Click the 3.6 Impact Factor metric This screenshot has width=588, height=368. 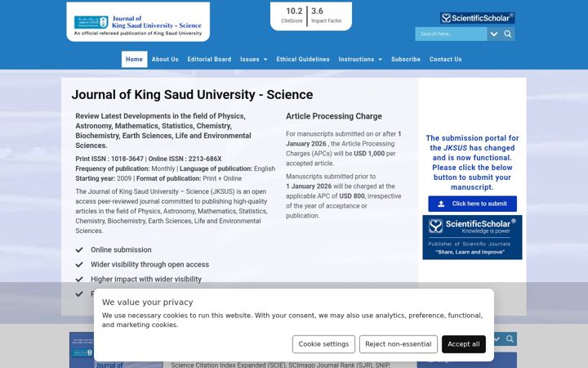pyautogui.click(x=326, y=15)
